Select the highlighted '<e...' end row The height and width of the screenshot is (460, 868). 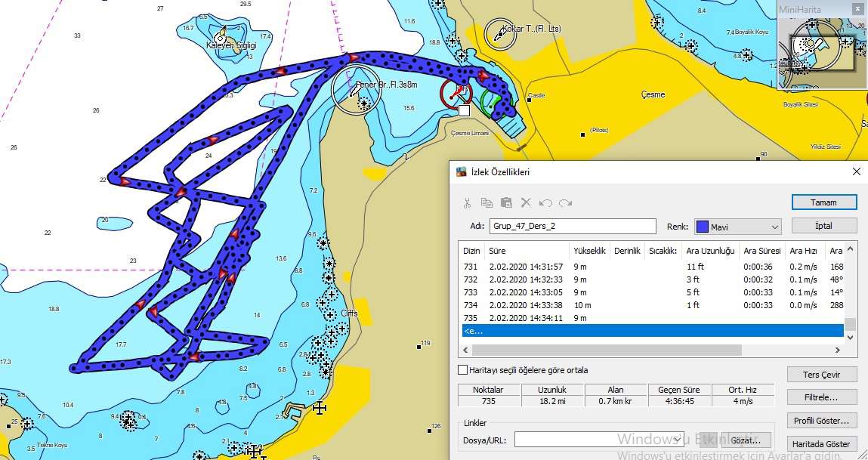point(653,331)
